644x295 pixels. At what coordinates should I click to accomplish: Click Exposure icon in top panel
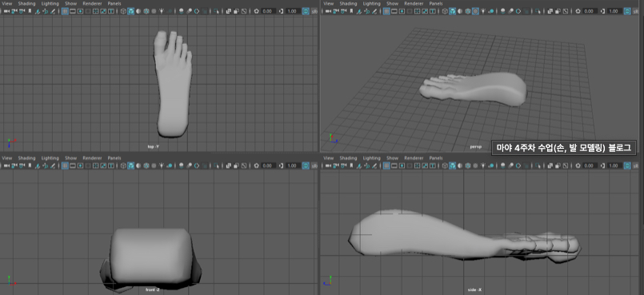tap(256, 11)
